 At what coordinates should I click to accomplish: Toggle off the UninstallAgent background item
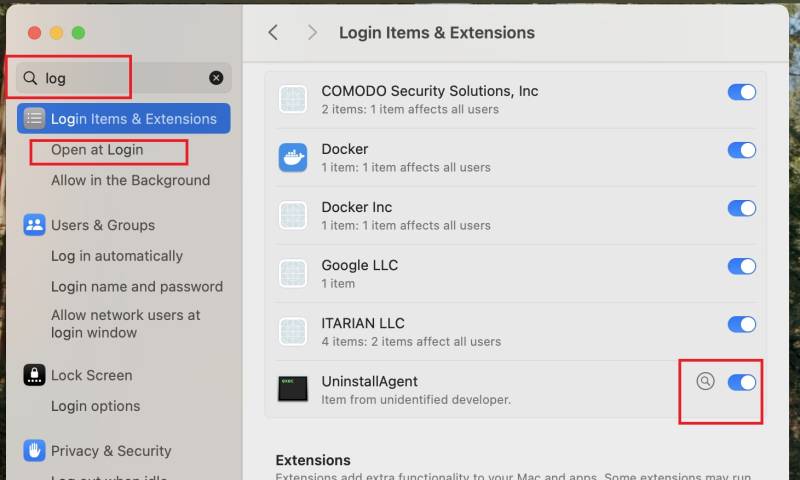point(741,382)
